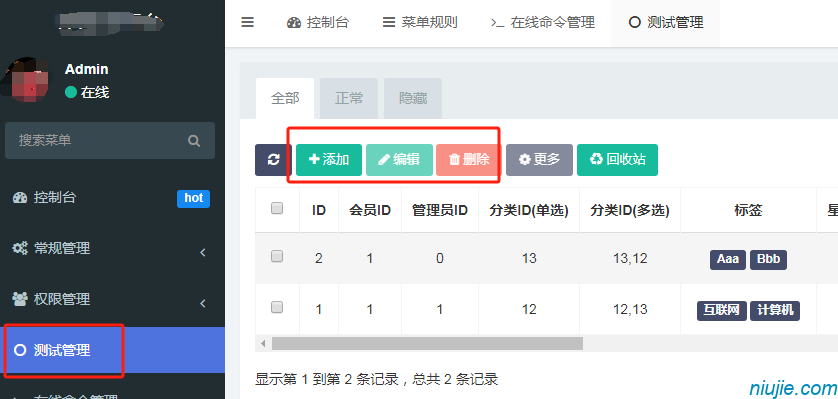
Task: Click the red 删除 button
Action: [x=469, y=160]
